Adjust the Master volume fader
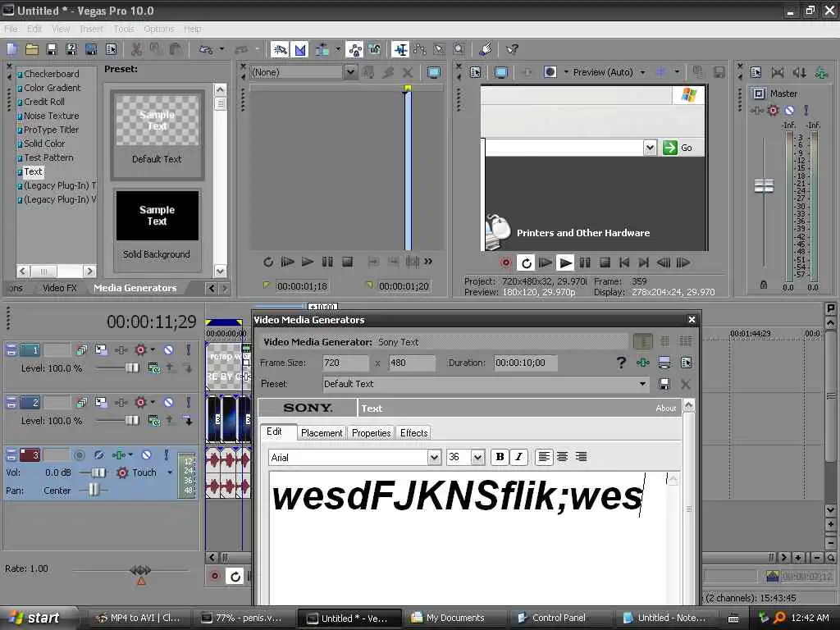This screenshot has width=840, height=630. click(x=764, y=186)
